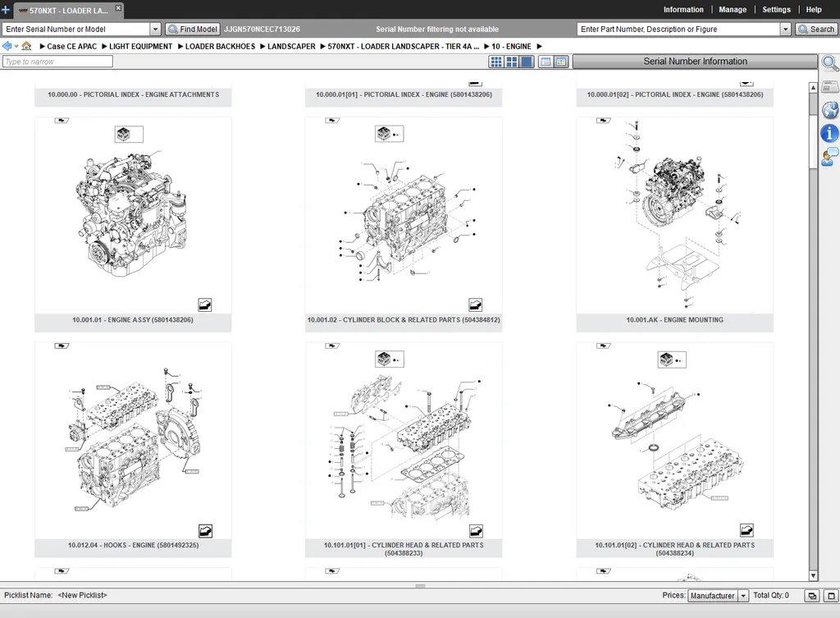Click the tag icon on Cylinder Block card

(332, 121)
